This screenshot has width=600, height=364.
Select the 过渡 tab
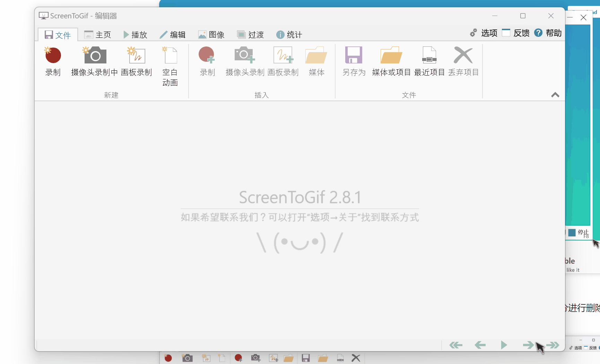[251, 35]
